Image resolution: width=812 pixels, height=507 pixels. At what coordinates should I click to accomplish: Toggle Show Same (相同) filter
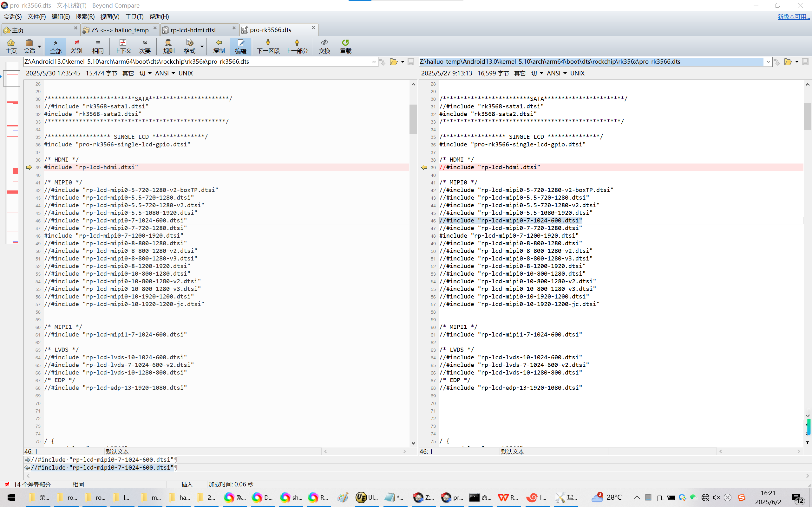point(98,46)
